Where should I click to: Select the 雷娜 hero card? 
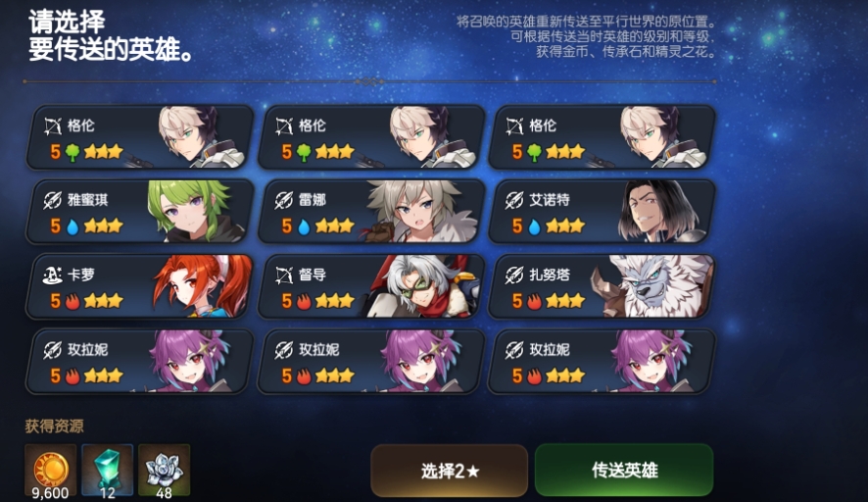tap(371, 212)
